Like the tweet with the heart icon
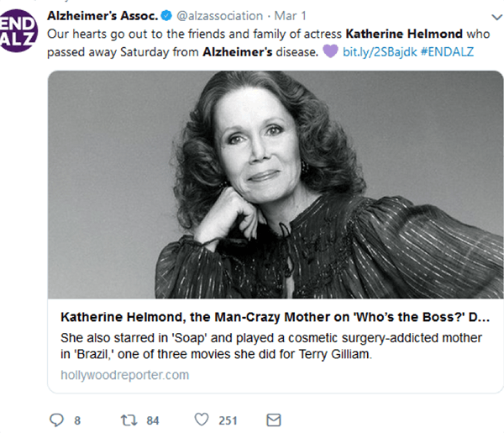 point(202,420)
